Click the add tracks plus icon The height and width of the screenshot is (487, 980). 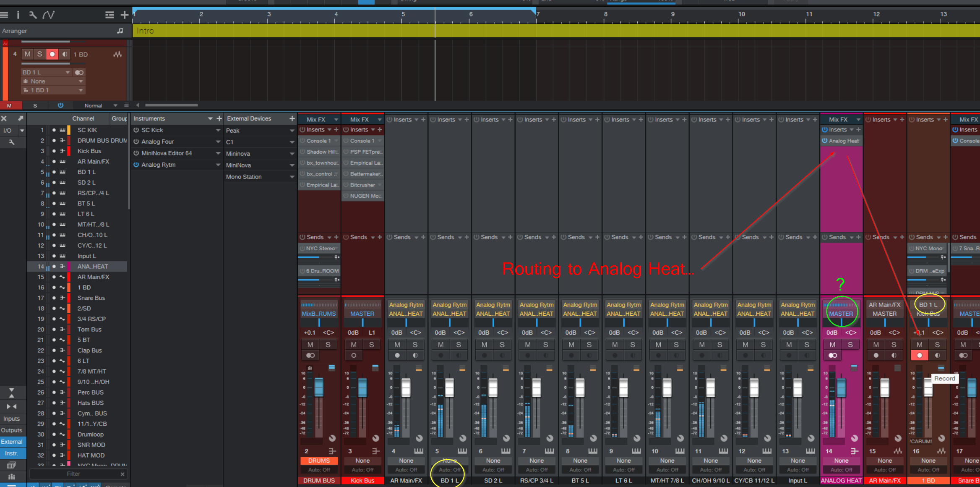(x=124, y=15)
